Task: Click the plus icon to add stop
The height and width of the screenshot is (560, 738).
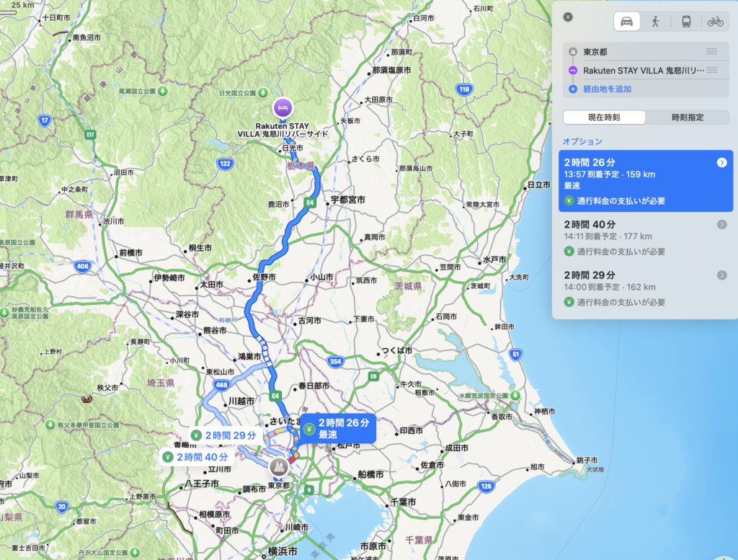Action: 573,89
